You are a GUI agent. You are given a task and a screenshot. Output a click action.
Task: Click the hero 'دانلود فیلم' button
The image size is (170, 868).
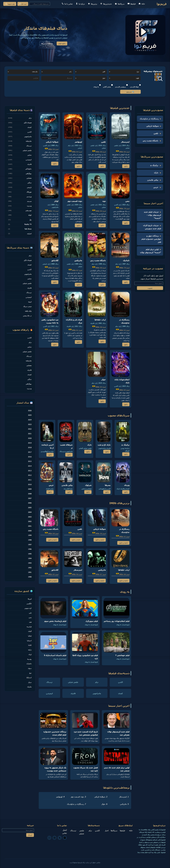click(62, 43)
